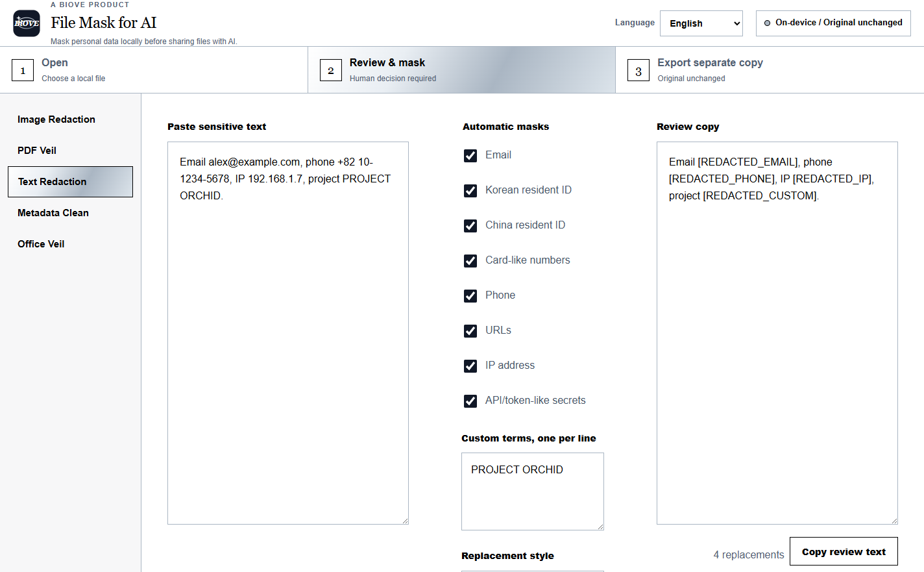
Task: Click the Custom terms text box
Action: pos(533,491)
